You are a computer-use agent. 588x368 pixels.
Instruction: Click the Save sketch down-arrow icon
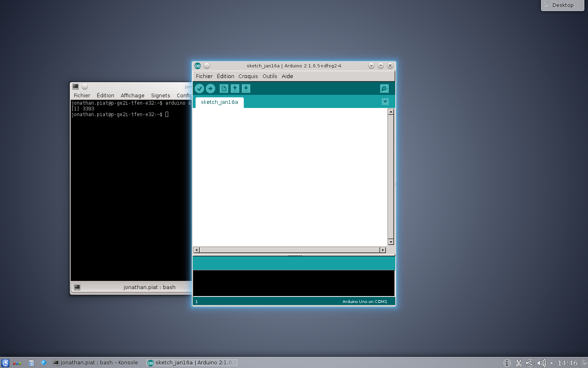point(246,88)
